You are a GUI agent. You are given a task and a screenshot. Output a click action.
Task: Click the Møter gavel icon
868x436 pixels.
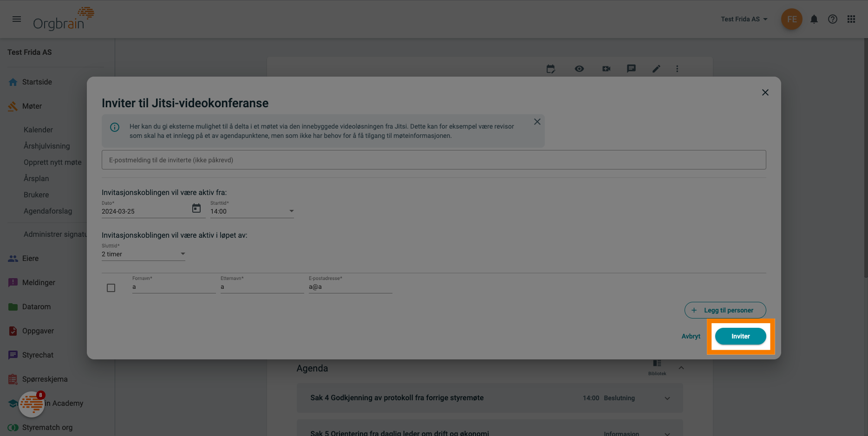click(x=13, y=106)
